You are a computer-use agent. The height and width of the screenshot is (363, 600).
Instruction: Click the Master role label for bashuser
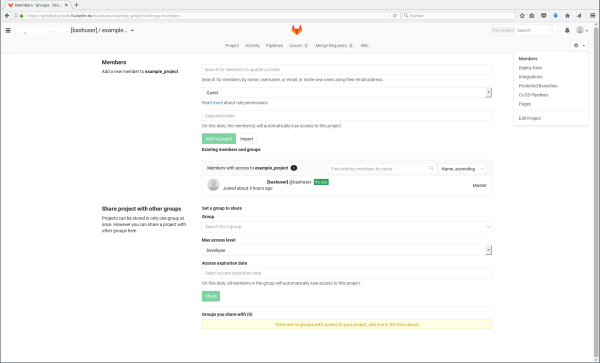pyautogui.click(x=479, y=186)
